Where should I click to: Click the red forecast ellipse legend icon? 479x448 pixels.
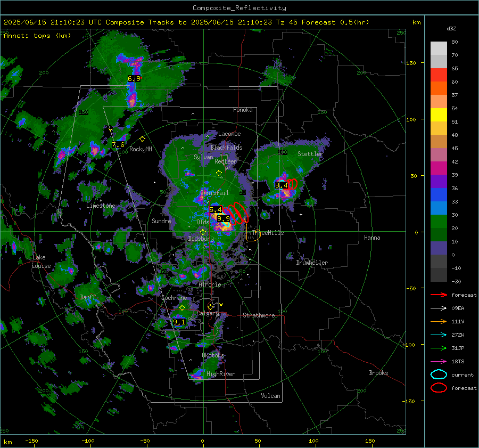[x=439, y=388]
